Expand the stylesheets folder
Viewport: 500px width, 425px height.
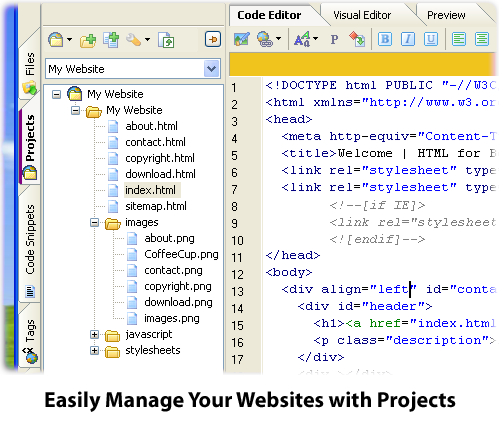[x=95, y=350]
